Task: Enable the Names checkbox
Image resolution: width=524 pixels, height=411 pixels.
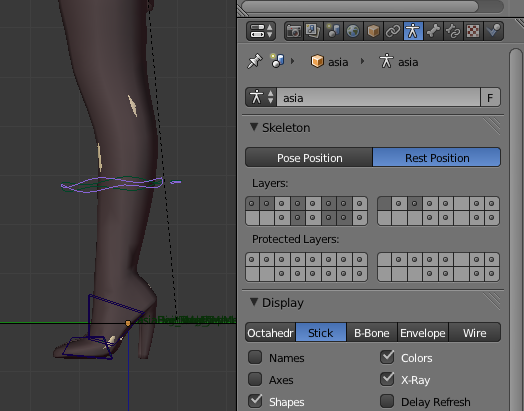Action: pyautogui.click(x=255, y=357)
